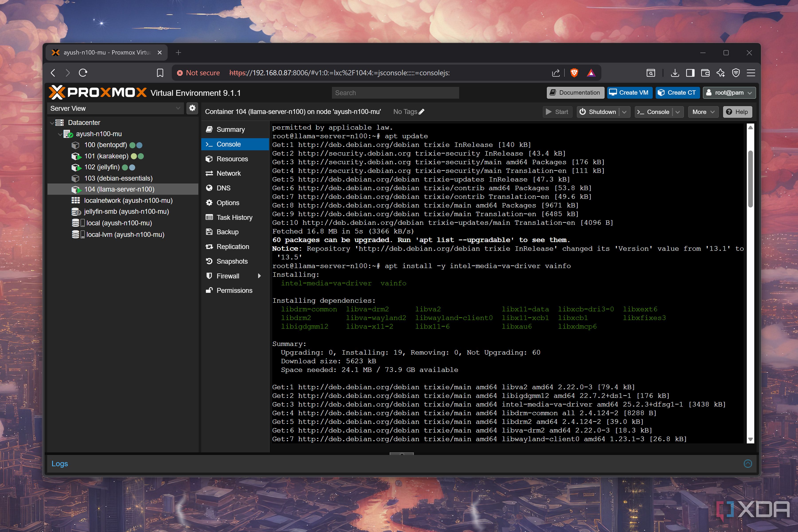Expand the Logs panel circle arrow

[748, 464]
